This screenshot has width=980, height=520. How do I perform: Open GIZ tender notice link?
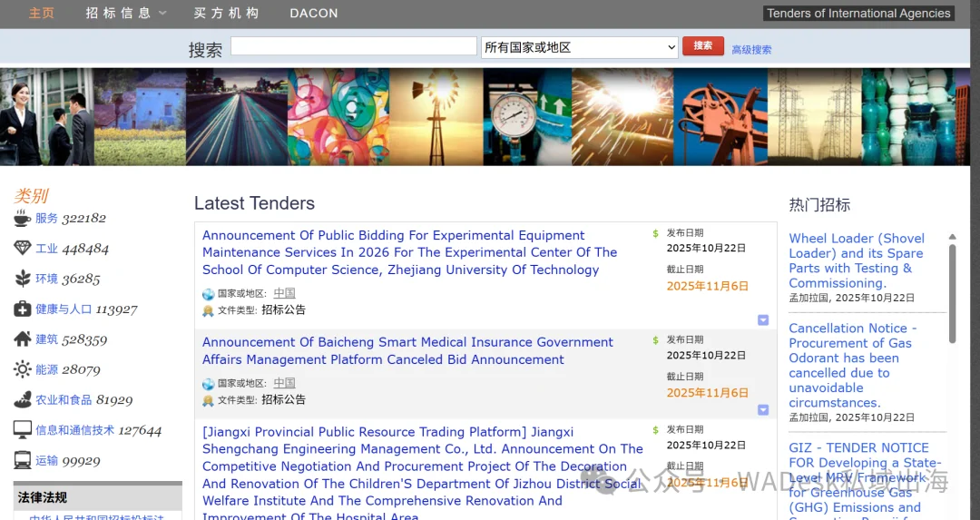[x=865, y=480]
